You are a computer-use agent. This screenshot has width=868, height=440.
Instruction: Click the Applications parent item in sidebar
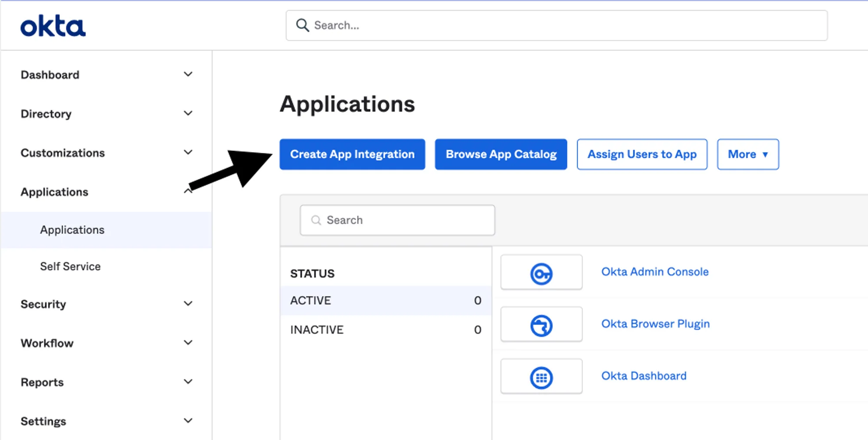coord(55,192)
